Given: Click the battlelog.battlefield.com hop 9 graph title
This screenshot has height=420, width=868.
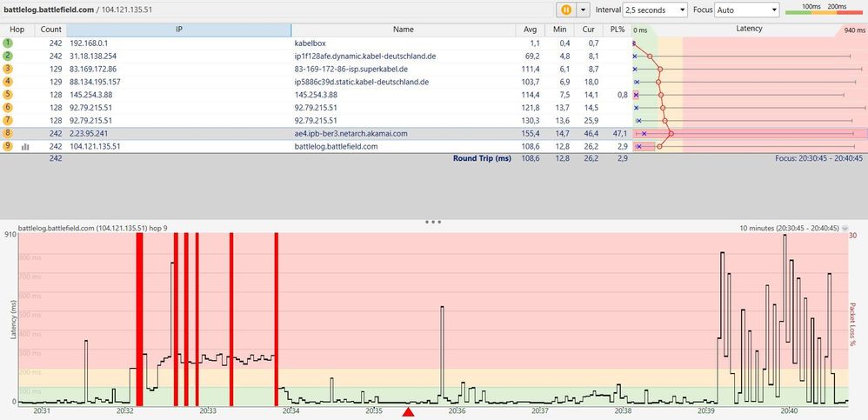Looking at the screenshot, I should 93,228.
